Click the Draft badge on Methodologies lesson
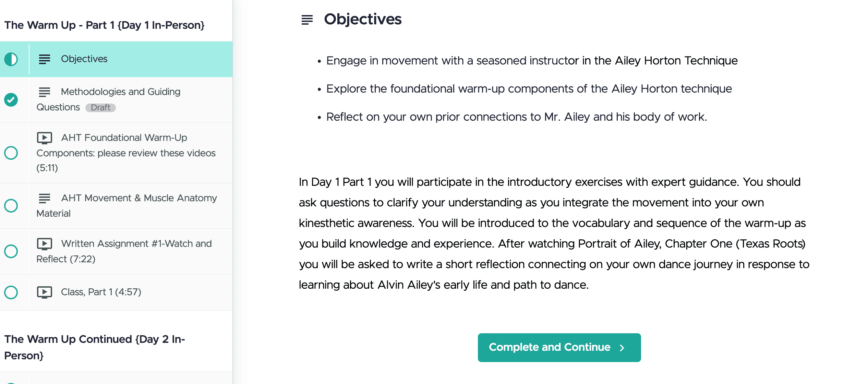 click(x=100, y=107)
